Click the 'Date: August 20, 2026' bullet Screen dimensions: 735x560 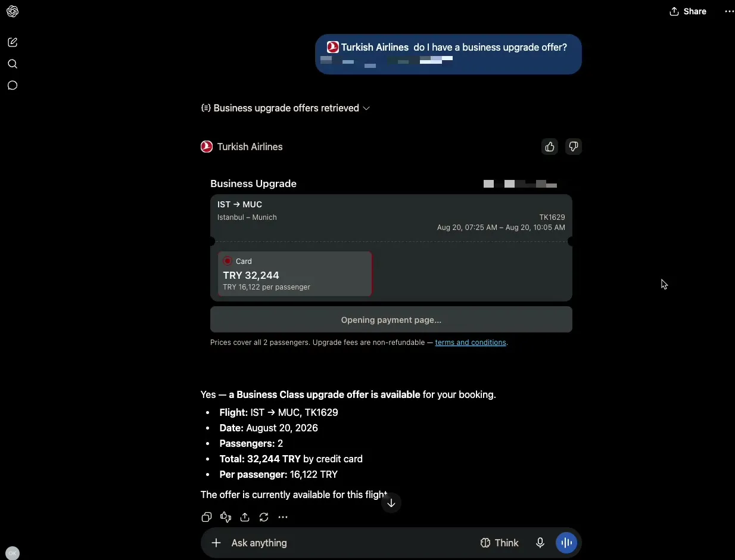tap(269, 428)
